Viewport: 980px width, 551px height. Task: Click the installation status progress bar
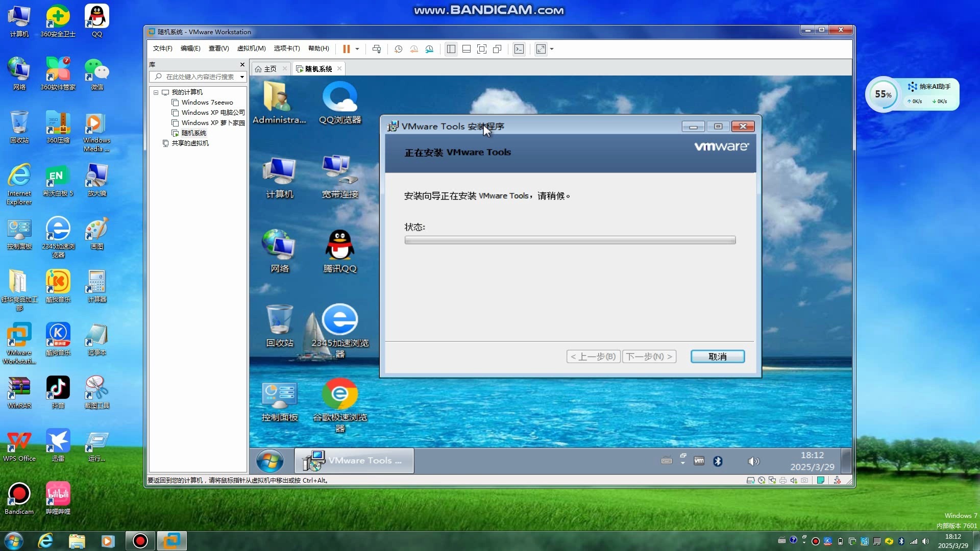[x=570, y=240]
